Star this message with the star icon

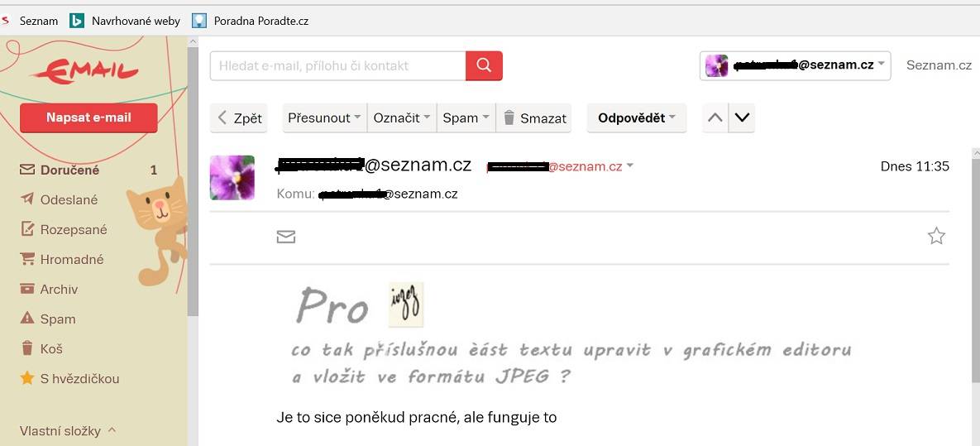(935, 236)
